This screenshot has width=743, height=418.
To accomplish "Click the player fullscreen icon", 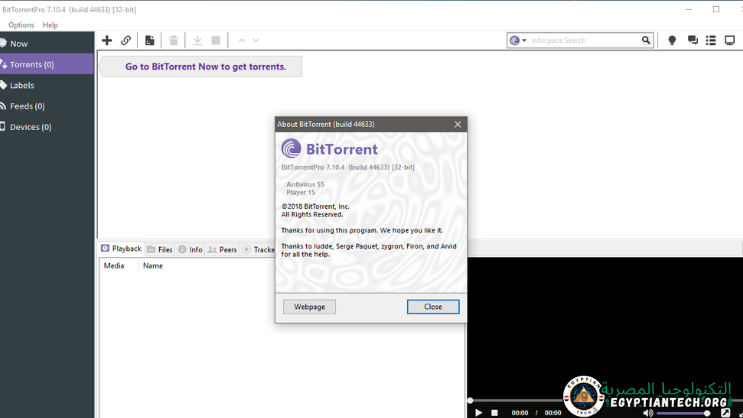I will [x=725, y=413].
